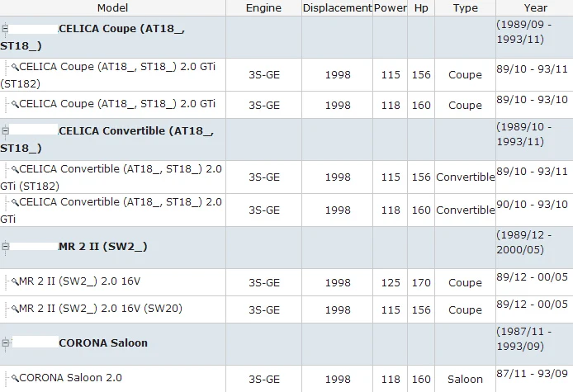Viewport: 573px width, 392px height.
Task: Click 156 Hp value in MR 2 SW20 row
Action: tap(421, 309)
